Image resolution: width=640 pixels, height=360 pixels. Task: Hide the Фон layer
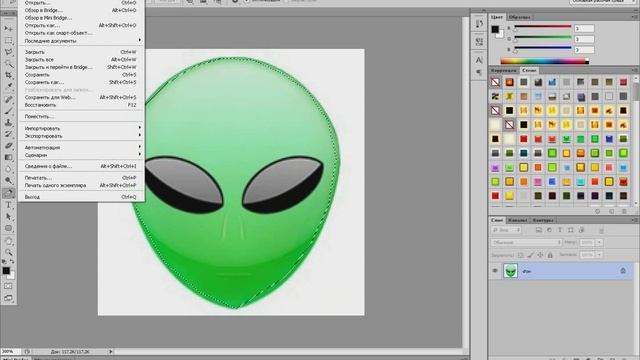coord(495,271)
